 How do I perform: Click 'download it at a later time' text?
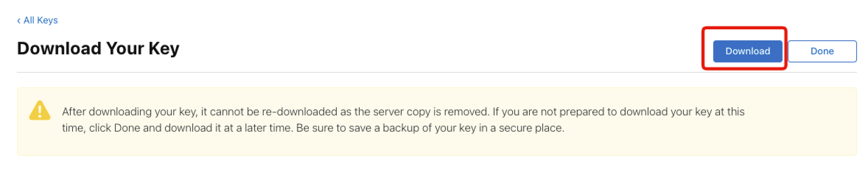tap(229, 128)
